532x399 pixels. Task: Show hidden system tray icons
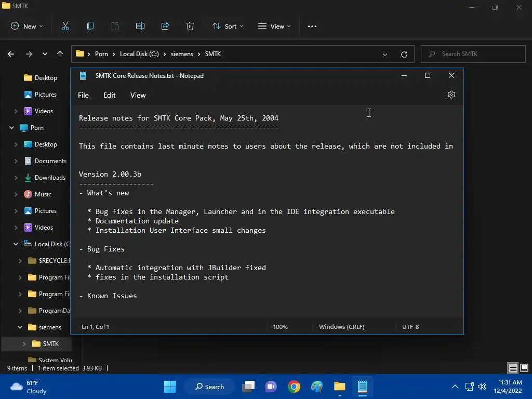coord(455,387)
